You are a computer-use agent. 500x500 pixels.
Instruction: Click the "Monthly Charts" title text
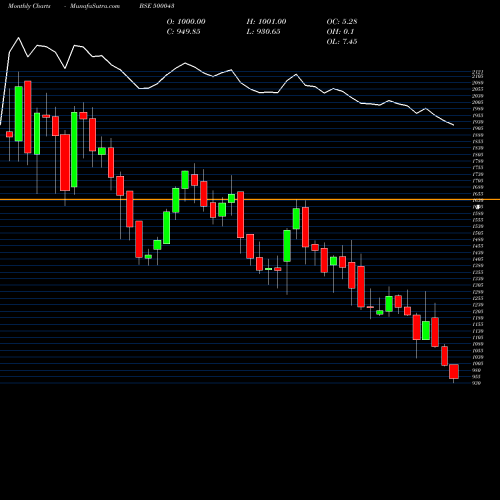pyautogui.click(x=29, y=6)
